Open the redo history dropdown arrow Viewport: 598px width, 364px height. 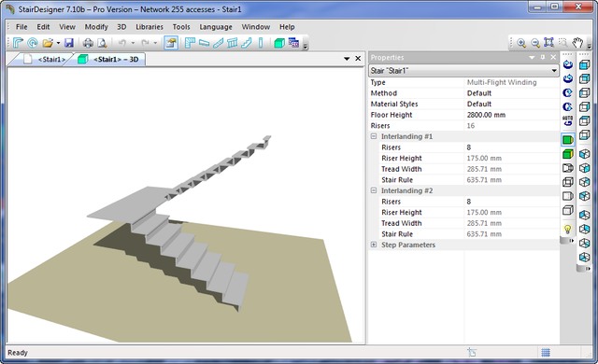(x=155, y=43)
